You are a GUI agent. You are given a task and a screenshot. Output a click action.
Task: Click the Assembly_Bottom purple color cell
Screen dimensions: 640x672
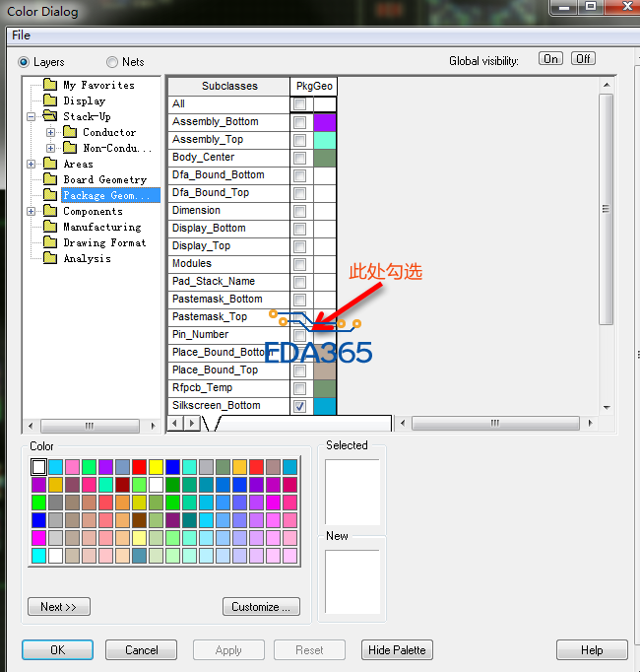click(x=325, y=122)
